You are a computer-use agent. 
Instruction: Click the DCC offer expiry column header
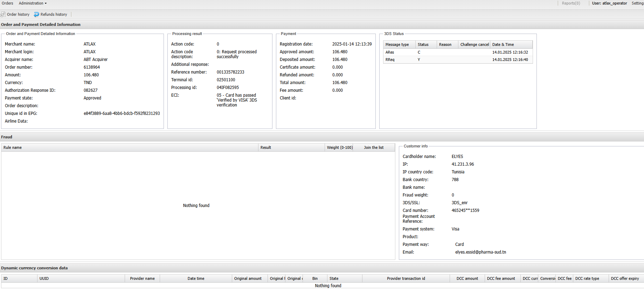pyautogui.click(x=625, y=278)
